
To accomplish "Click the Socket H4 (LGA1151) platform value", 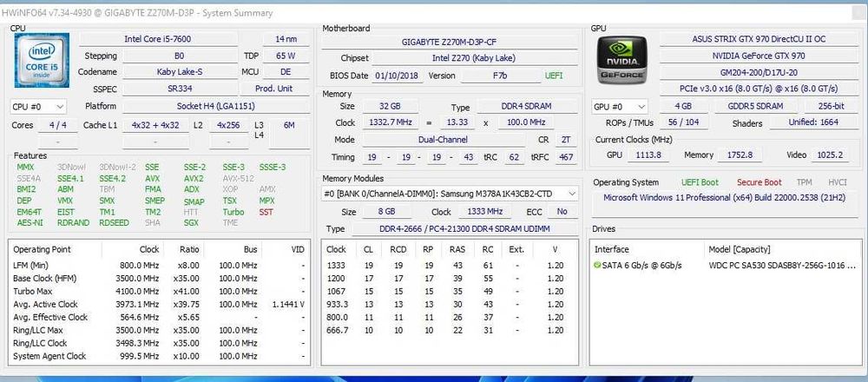I will [215, 106].
